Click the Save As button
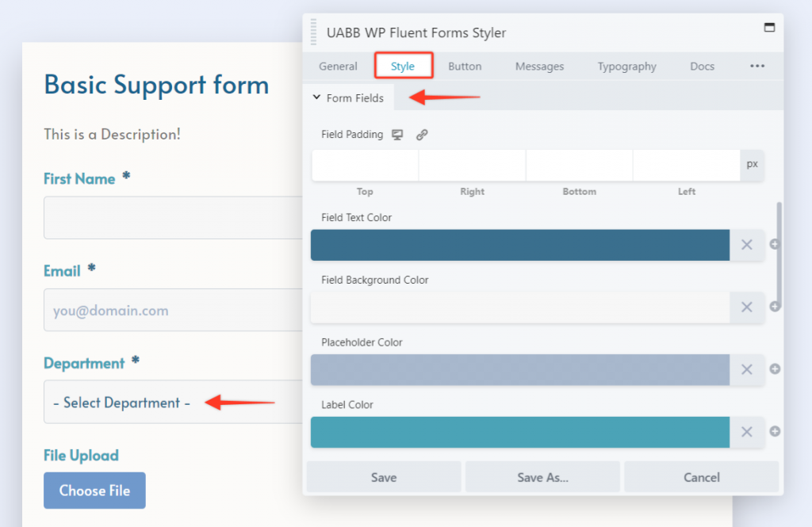812x527 pixels. point(542,477)
